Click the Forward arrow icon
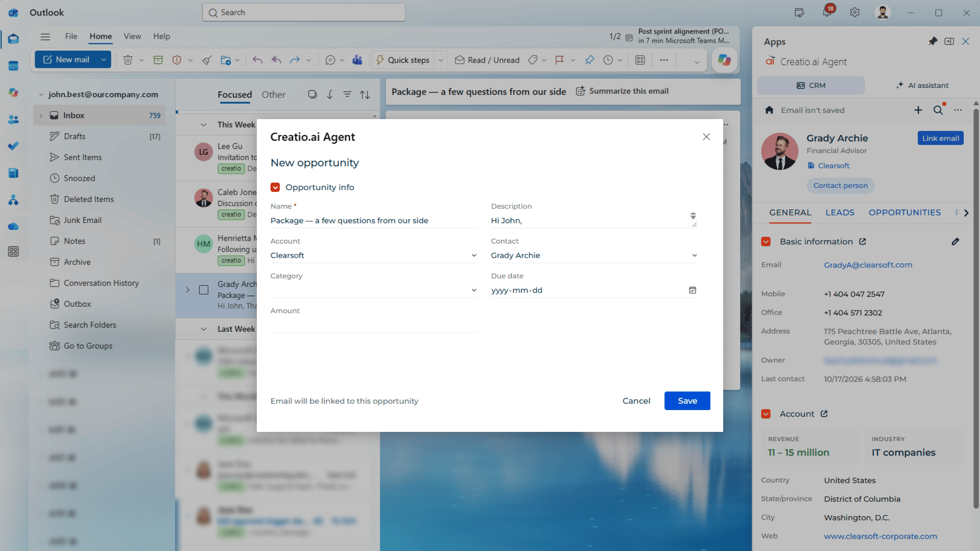Image resolution: width=980 pixels, height=551 pixels. tap(295, 60)
